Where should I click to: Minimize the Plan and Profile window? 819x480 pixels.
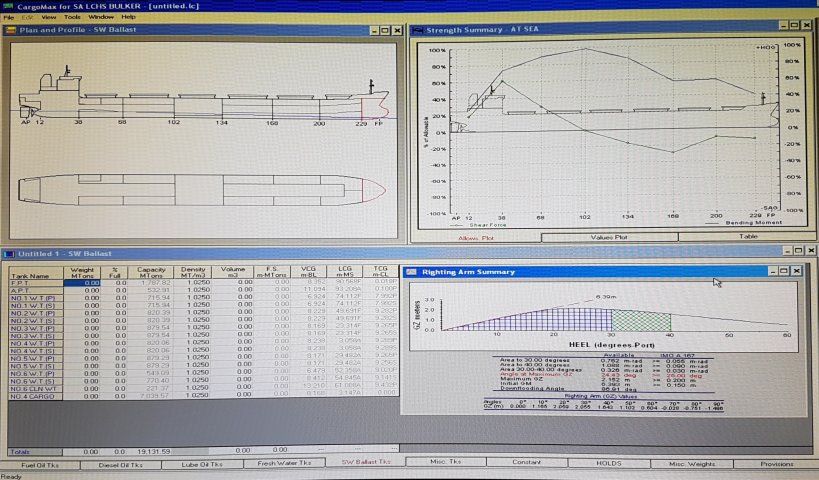(375, 30)
